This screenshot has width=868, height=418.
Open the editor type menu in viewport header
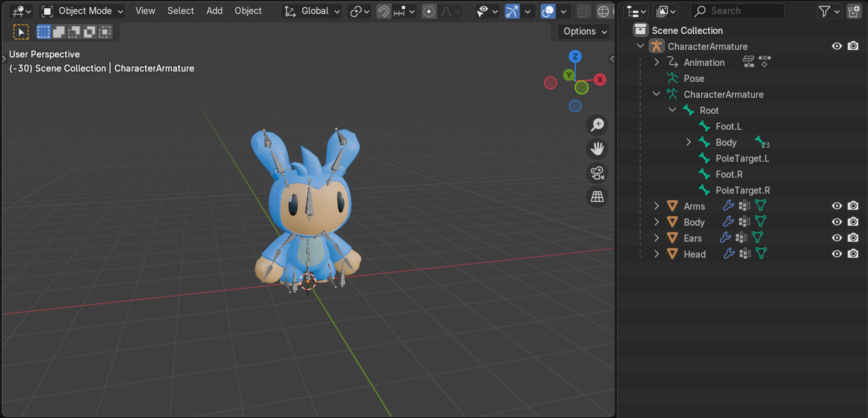pos(21,11)
